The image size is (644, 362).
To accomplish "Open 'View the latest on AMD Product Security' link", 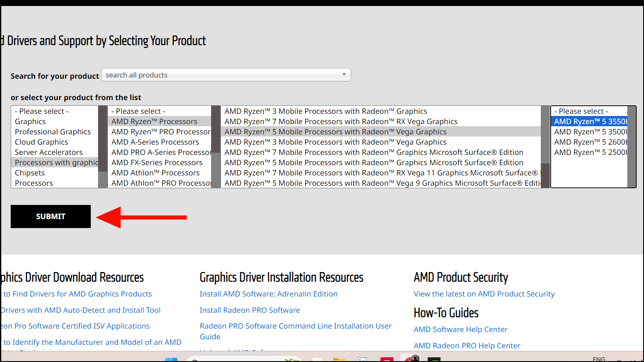I will [x=484, y=294].
